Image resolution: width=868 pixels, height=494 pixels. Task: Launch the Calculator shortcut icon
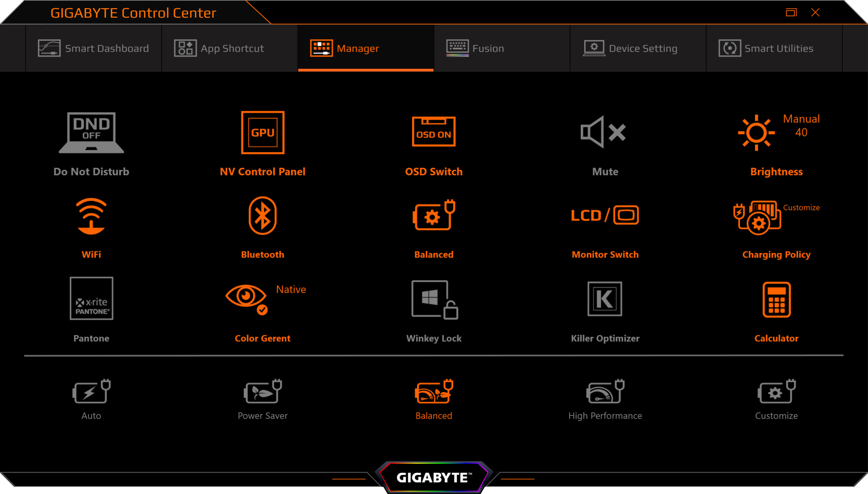[776, 300]
